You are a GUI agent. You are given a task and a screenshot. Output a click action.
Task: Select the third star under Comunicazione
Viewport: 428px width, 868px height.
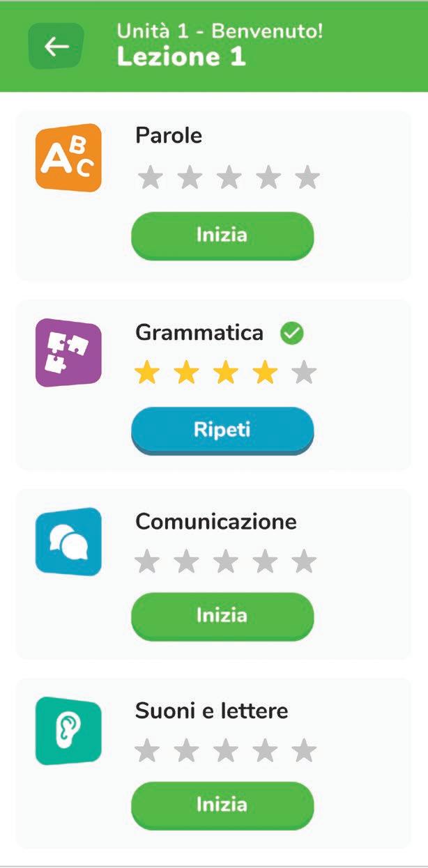[x=225, y=561]
